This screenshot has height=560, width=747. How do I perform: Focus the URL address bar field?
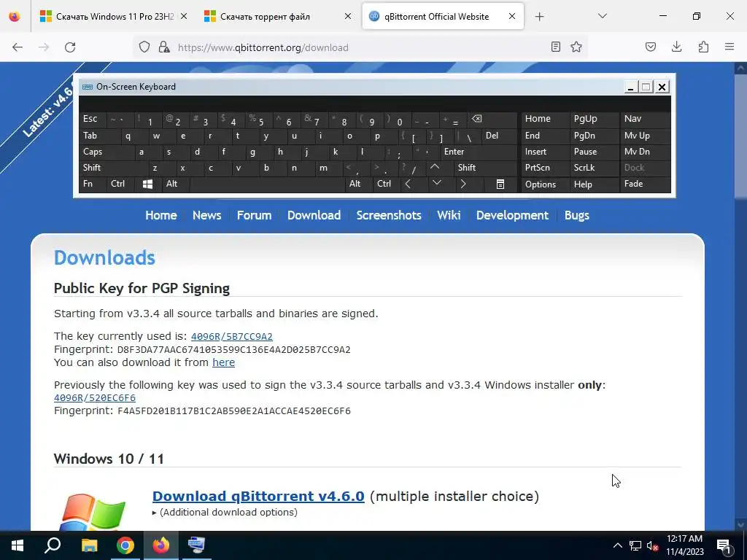coord(360,47)
